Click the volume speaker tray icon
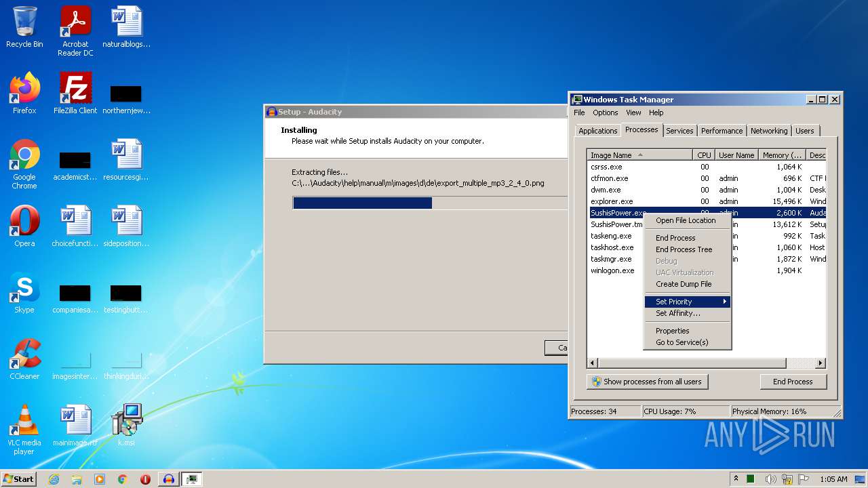 [770, 479]
